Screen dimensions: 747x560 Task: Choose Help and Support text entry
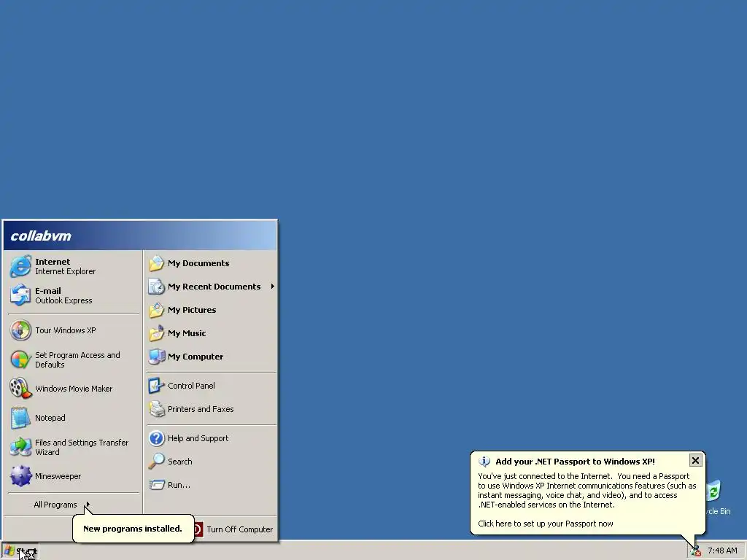(198, 438)
